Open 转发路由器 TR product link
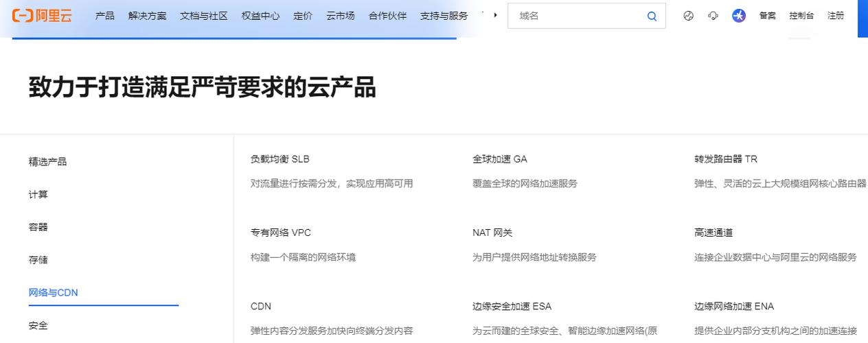 pyautogui.click(x=726, y=159)
